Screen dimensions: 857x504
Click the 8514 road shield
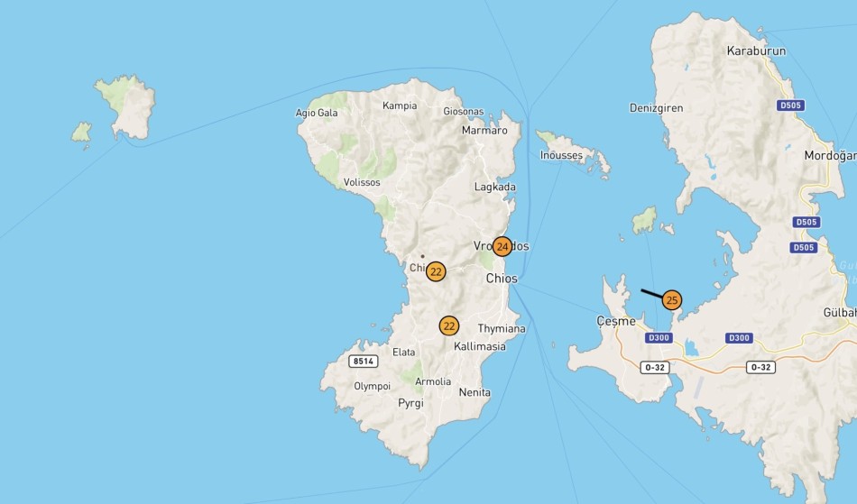[x=362, y=361]
